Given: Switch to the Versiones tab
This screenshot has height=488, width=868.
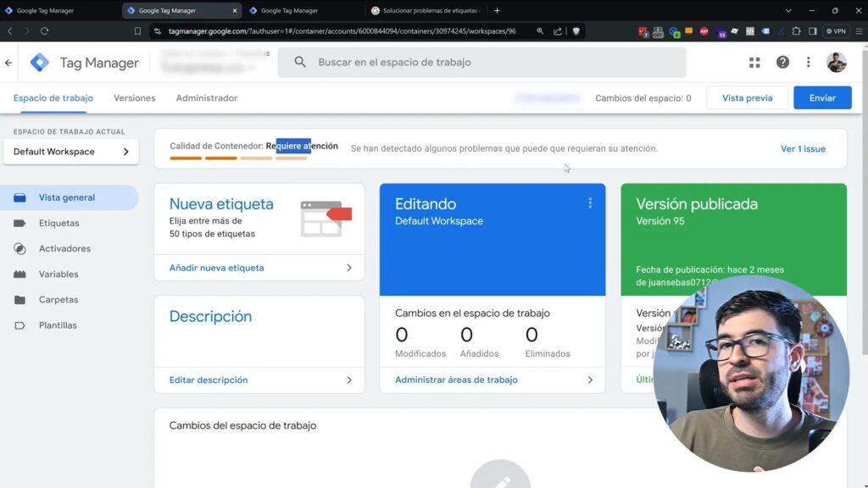Looking at the screenshot, I should (135, 98).
